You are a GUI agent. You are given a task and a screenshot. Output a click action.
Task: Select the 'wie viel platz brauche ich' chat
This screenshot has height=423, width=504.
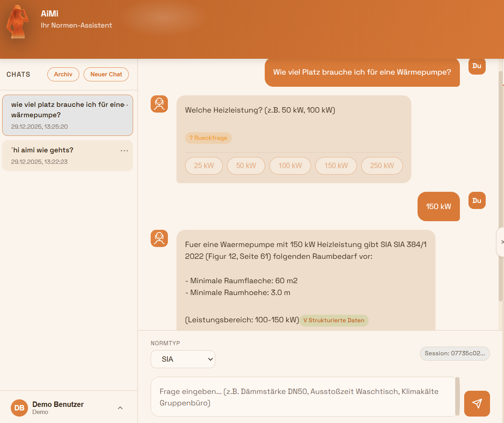pos(67,115)
